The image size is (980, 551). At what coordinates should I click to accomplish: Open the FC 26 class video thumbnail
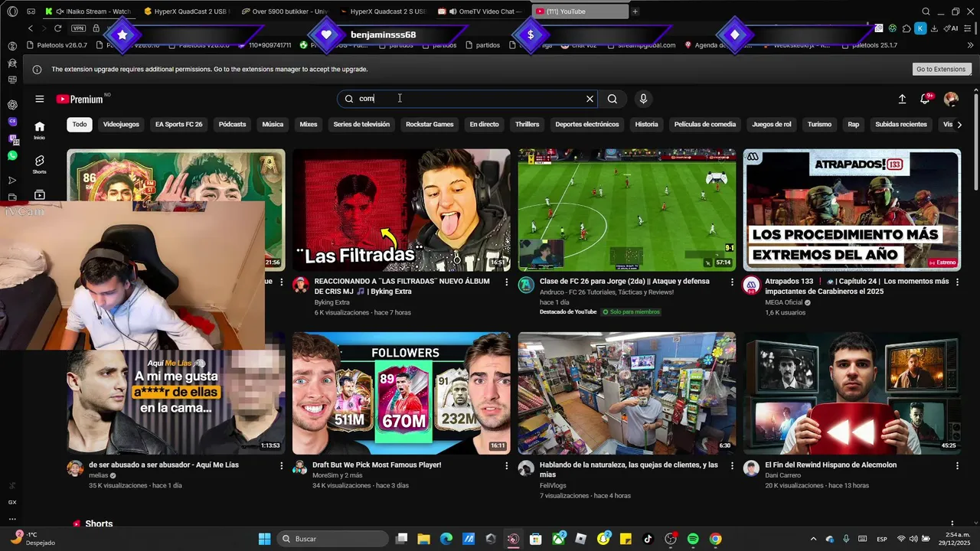(x=627, y=210)
